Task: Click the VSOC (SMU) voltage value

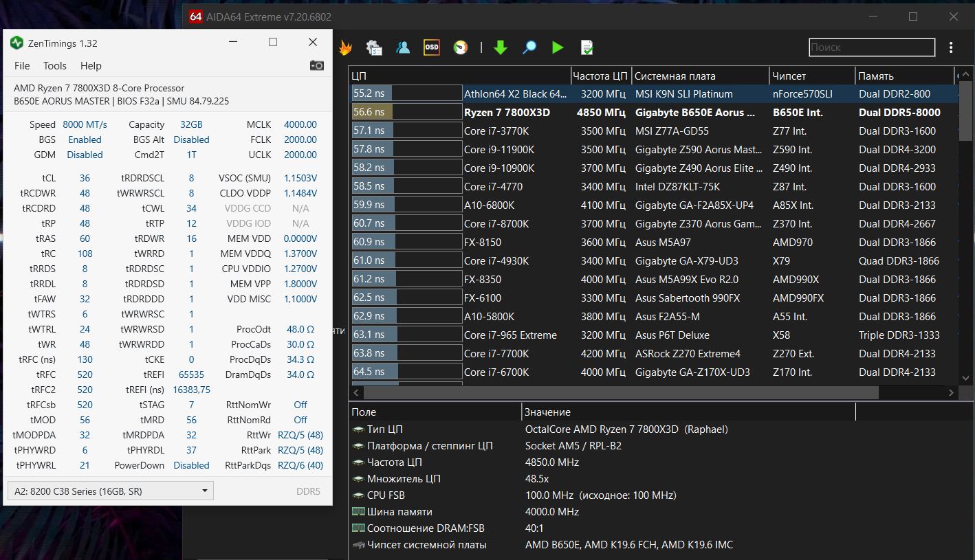Action: click(x=300, y=178)
